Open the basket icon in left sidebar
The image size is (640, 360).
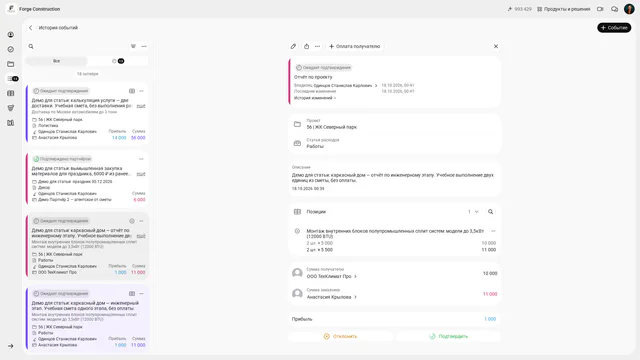(x=11, y=108)
